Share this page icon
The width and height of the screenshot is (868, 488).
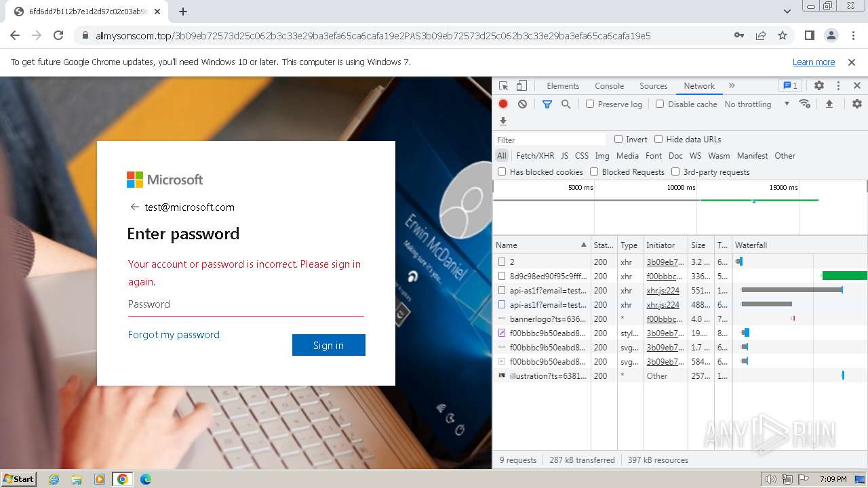(x=761, y=35)
